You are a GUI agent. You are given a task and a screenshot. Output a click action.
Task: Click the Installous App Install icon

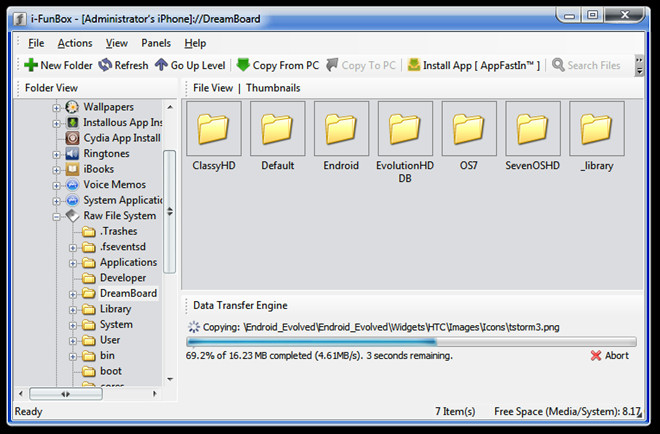tap(72, 122)
